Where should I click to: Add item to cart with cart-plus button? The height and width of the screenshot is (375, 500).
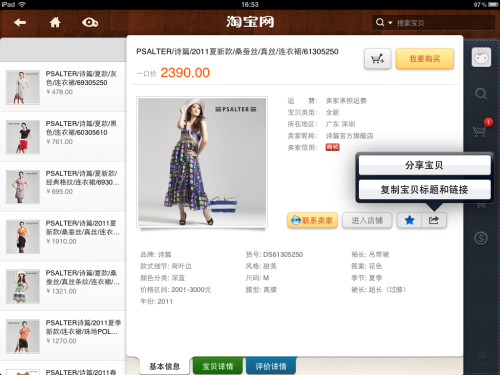378,59
